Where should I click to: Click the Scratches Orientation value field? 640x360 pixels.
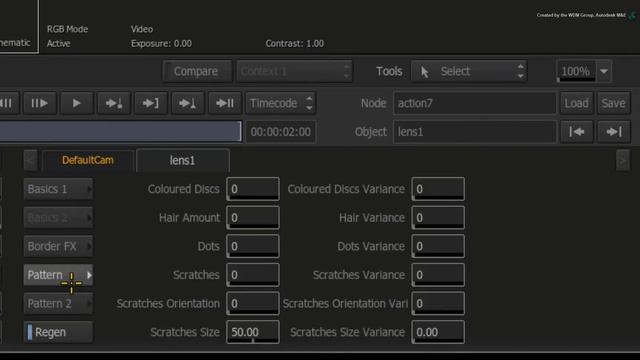coord(253,303)
